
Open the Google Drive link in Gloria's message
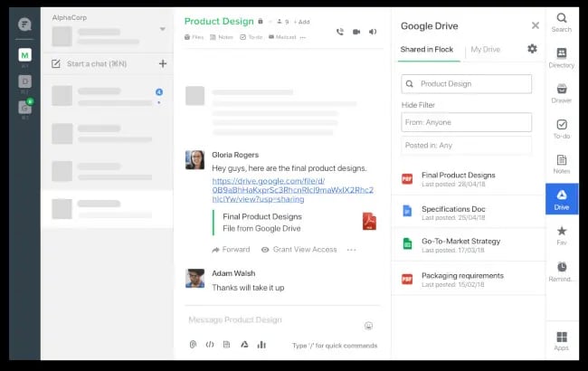(291, 190)
